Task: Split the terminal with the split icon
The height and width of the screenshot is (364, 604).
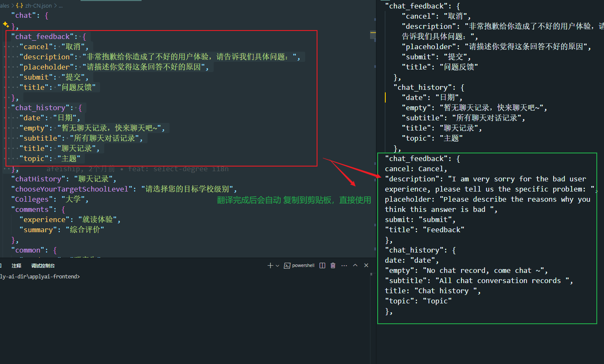Action: 322,266
